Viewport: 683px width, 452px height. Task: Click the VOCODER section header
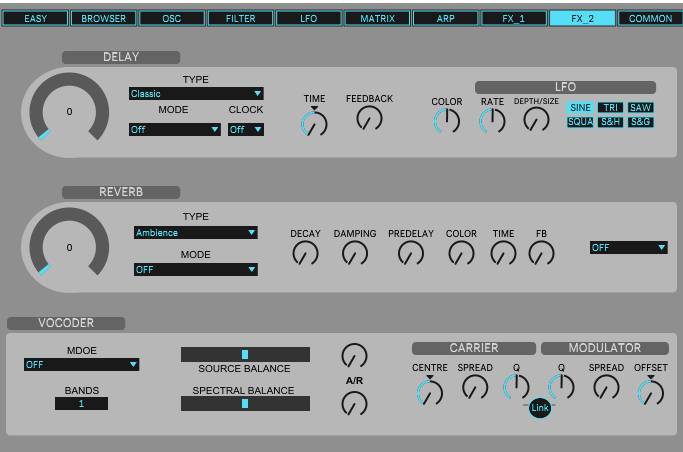pyautogui.click(x=66, y=323)
